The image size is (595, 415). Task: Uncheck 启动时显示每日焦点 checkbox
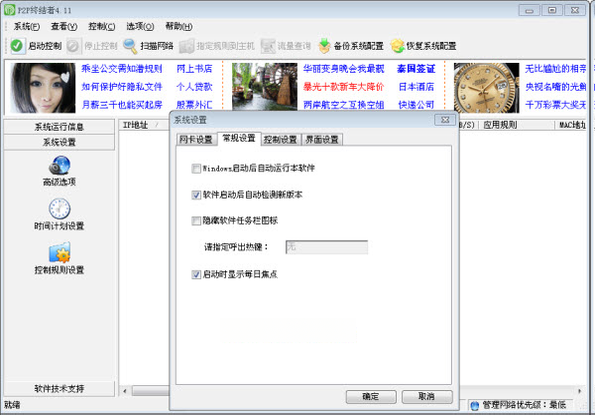(x=196, y=274)
